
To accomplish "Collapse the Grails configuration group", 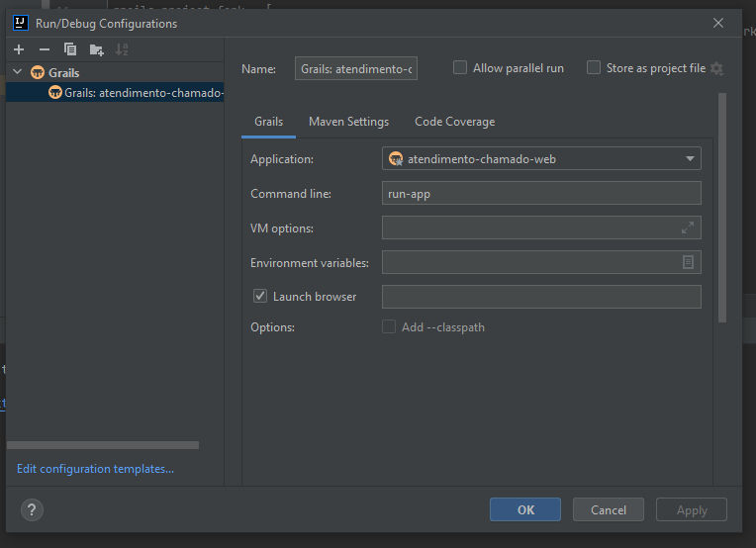I will 18,72.
